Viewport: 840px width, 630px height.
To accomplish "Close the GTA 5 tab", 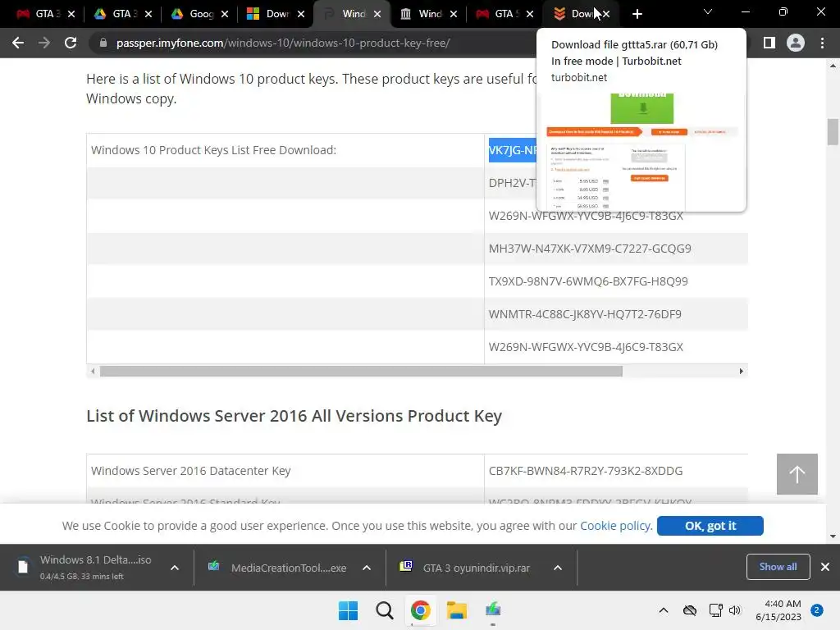I will 530,14.
